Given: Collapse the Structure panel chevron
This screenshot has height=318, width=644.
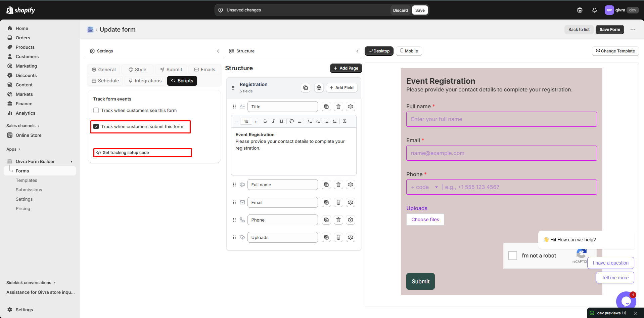Looking at the screenshot, I should coord(357,51).
